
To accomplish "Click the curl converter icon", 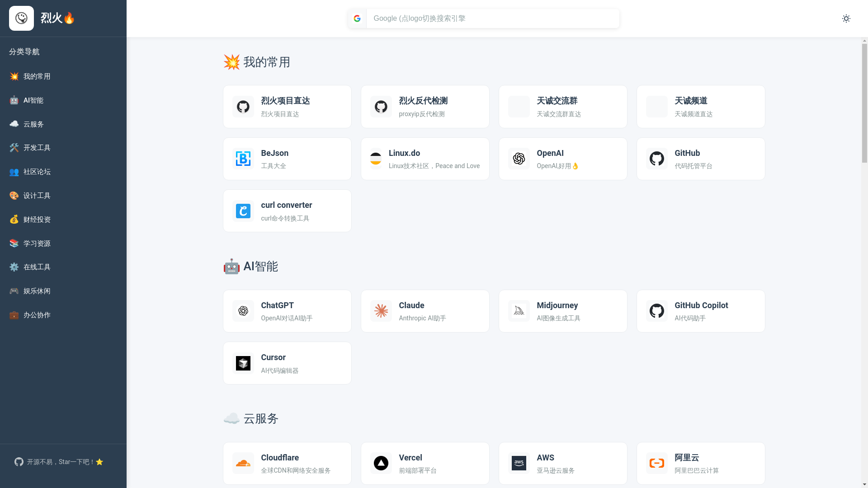I will [x=243, y=211].
